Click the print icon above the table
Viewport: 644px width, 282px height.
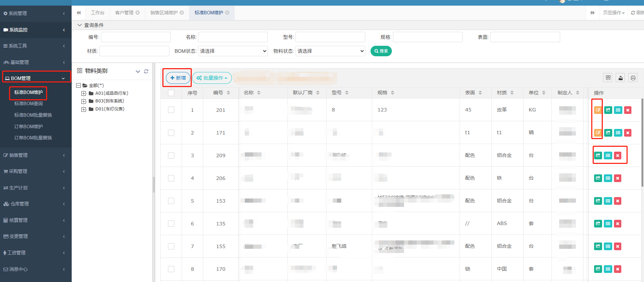[x=633, y=78]
